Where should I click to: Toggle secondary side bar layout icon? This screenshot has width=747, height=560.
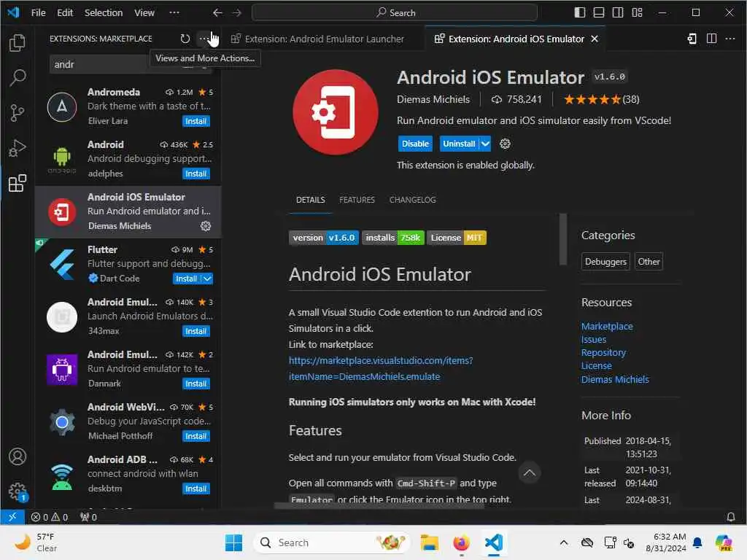618,12
